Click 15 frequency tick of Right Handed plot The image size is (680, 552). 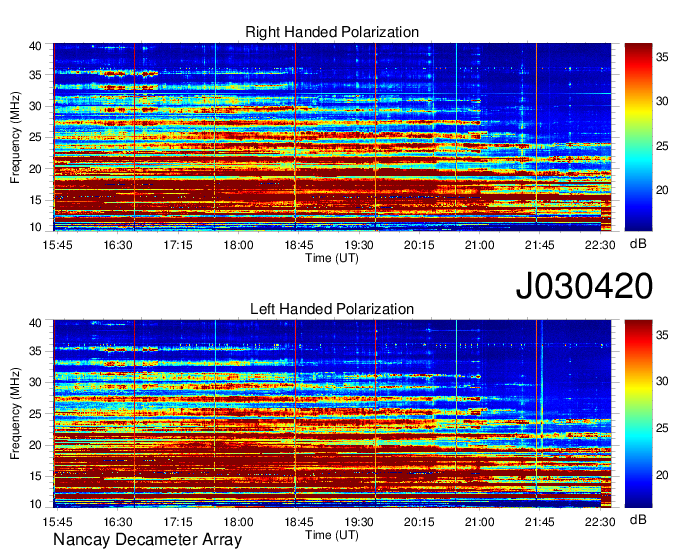[35, 200]
